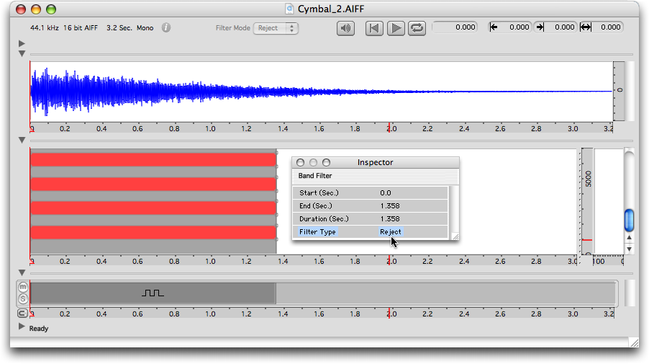Click the lowest red reject band
Image resolution: width=649 pixels, height=364 pixels.
[153, 232]
